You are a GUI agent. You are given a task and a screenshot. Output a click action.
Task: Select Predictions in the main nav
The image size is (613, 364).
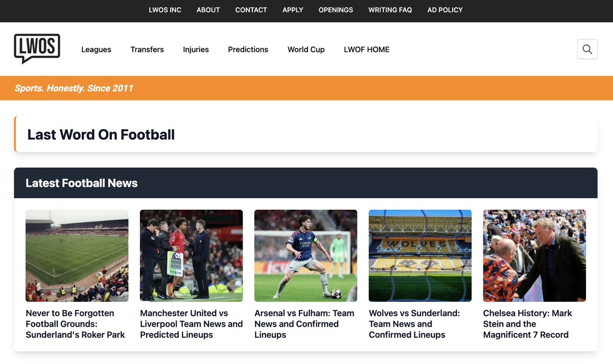coord(248,50)
